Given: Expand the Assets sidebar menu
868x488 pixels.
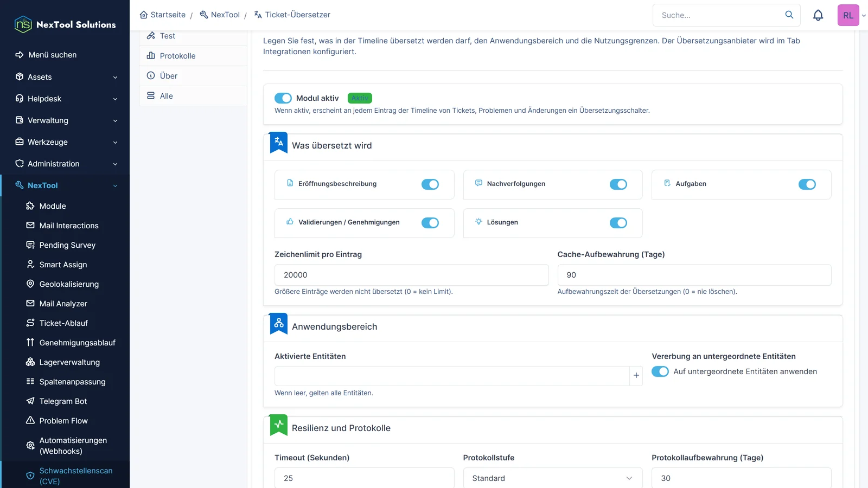Looking at the screenshot, I should 66,77.
